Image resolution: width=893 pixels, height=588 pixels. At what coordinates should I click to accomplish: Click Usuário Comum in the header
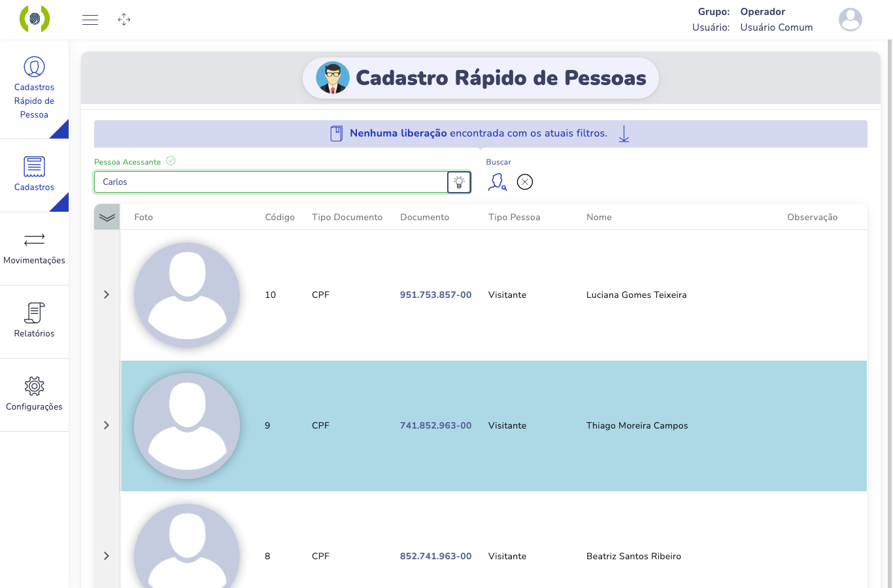tap(777, 27)
